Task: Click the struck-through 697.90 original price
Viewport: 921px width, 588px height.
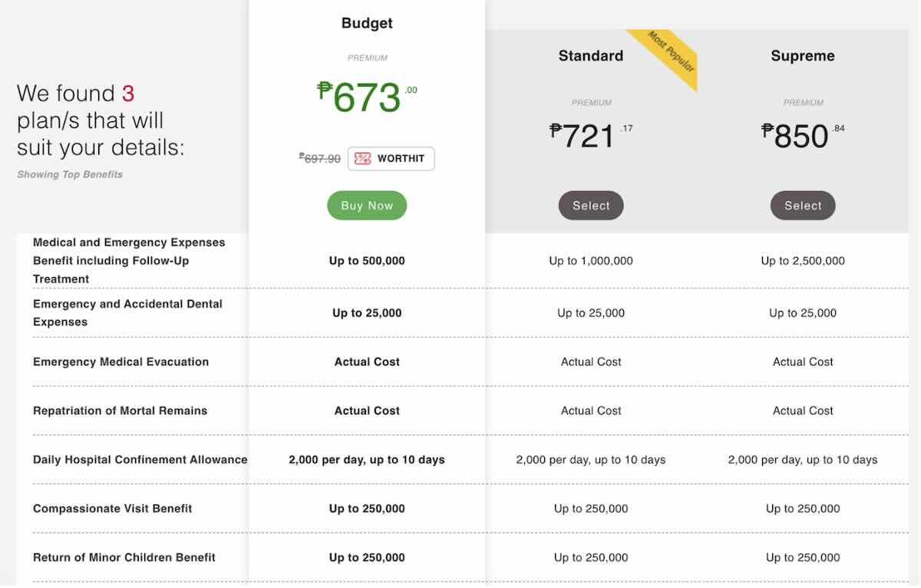Action: [319, 159]
